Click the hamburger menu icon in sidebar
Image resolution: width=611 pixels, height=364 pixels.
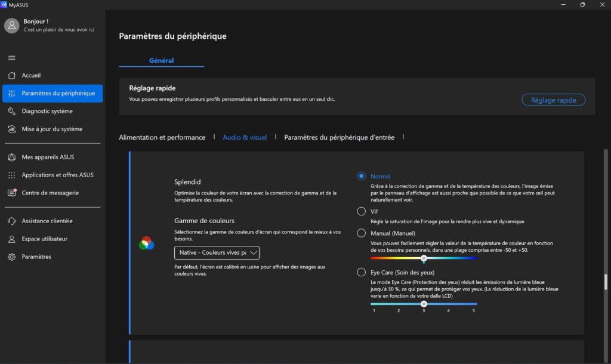pos(11,58)
